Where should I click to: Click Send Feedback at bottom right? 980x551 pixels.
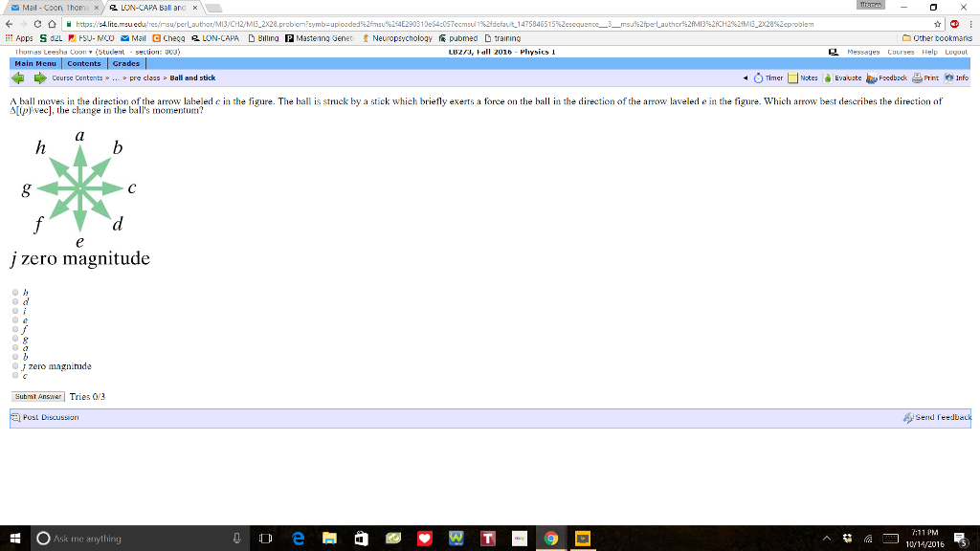point(938,417)
